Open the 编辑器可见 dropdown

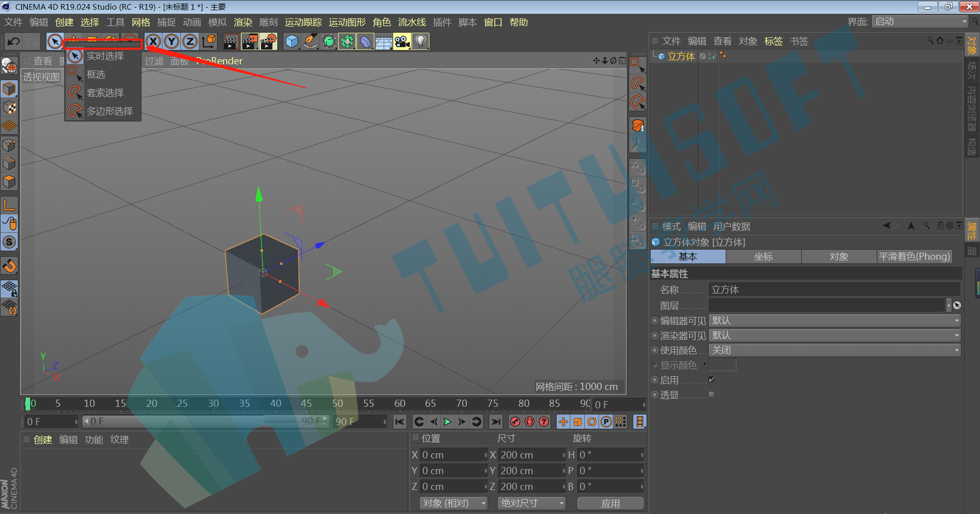834,321
